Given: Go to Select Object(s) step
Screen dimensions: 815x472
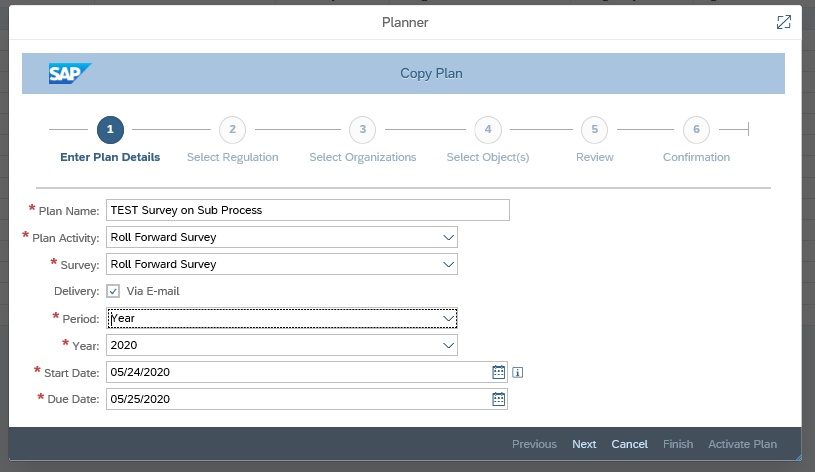Looking at the screenshot, I should [x=488, y=157].
